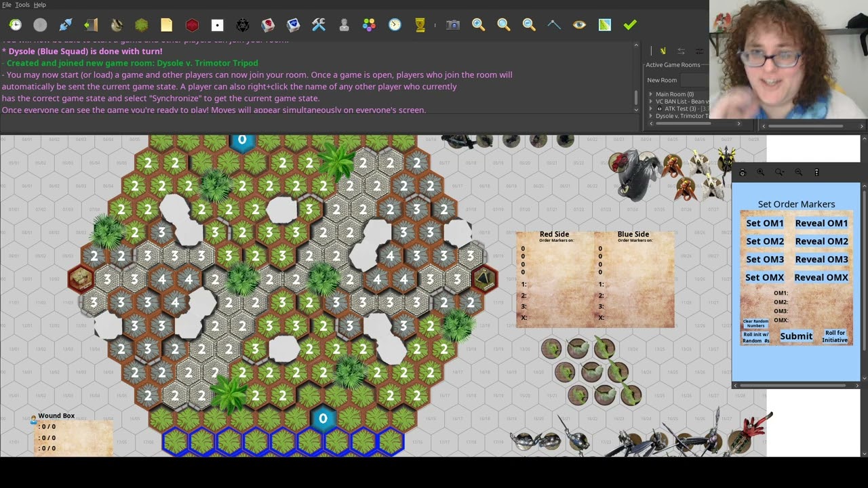
Task: Open the File menu
Action: pyautogui.click(x=7, y=5)
